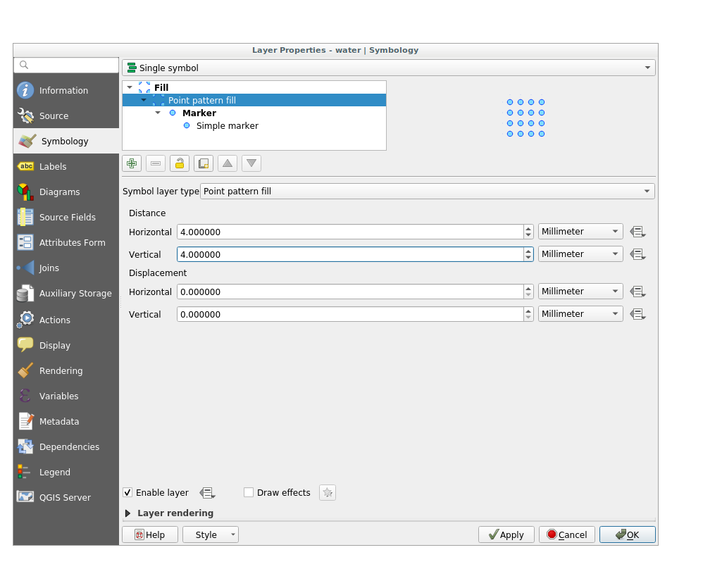Click the Apply button
Screen dimensions: 703x588
tap(506, 534)
